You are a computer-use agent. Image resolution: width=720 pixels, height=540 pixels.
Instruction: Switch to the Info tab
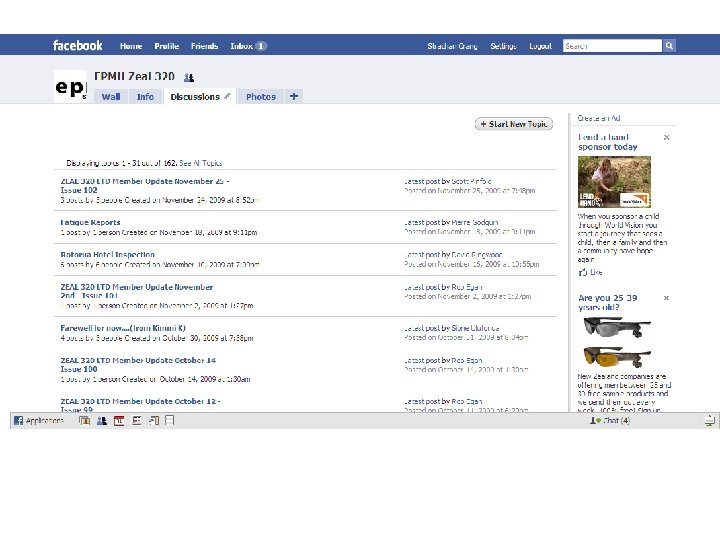[x=145, y=96]
